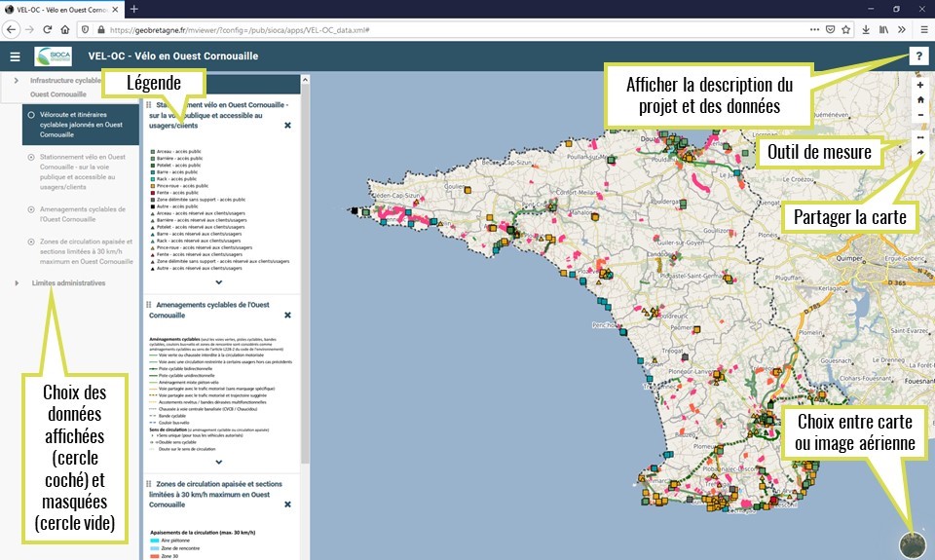Share the map using the arrow icon

tap(920, 153)
